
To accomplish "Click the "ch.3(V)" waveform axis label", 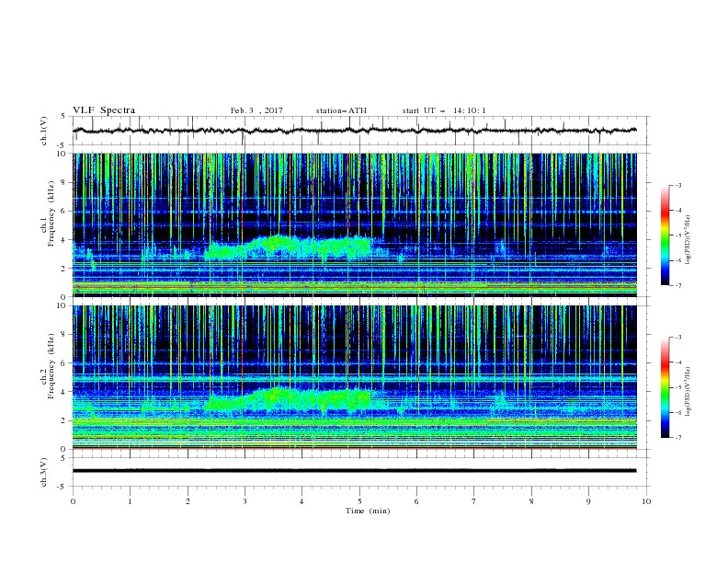I will point(44,472).
